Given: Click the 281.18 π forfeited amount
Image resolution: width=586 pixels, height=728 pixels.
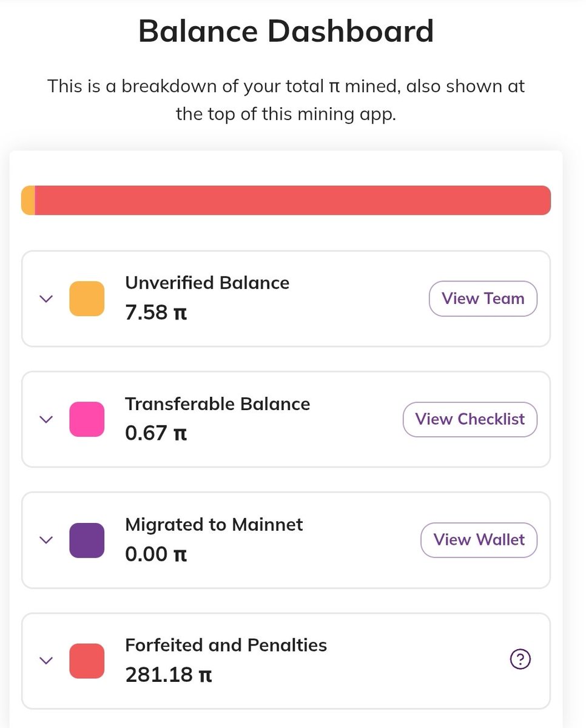Looking at the screenshot, I should click(x=168, y=675).
